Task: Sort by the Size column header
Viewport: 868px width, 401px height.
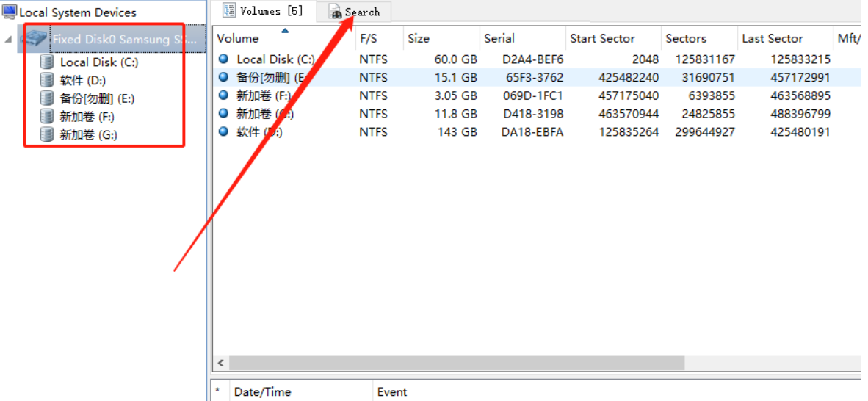Action: click(441, 38)
